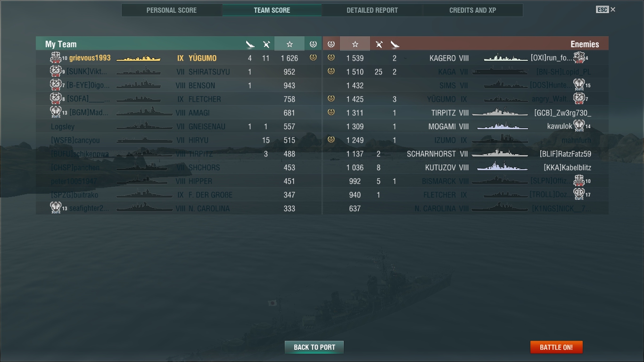
Task: Switch to the Detailed Report tab
Action: click(372, 10)
